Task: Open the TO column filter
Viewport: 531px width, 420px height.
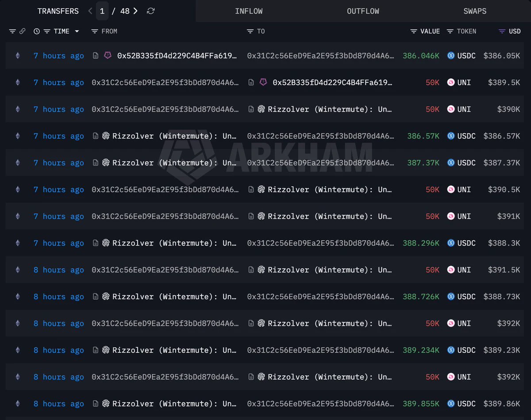Action: [x=250, y=31]
